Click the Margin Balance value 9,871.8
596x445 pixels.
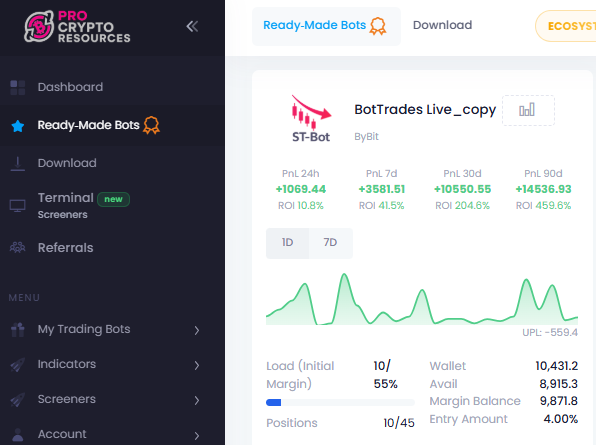[558, 401]
